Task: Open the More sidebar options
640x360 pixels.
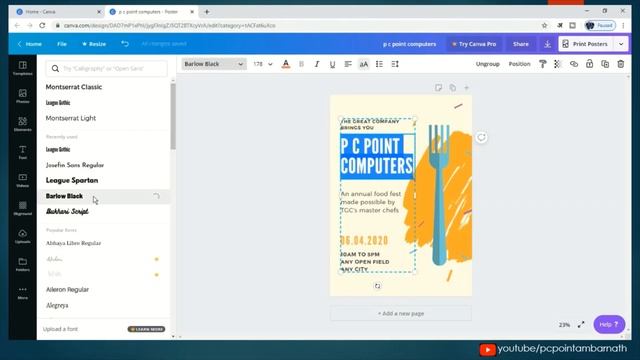Action: (x=22, y=292)
